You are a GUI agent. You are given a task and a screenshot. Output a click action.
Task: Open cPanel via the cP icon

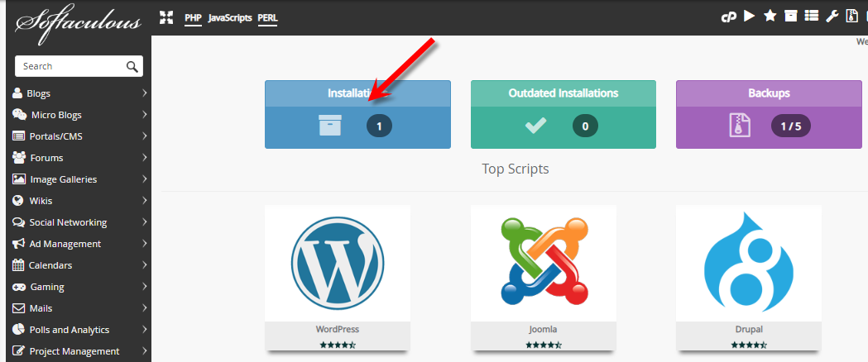[x=728, y=17]
